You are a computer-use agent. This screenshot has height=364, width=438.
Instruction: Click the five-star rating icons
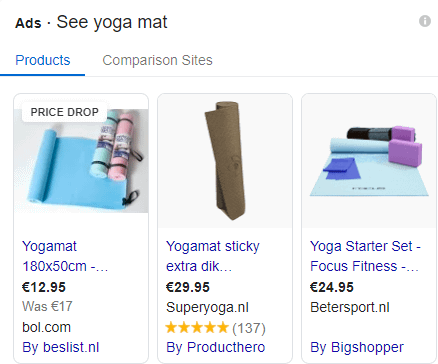click(197, 328)
